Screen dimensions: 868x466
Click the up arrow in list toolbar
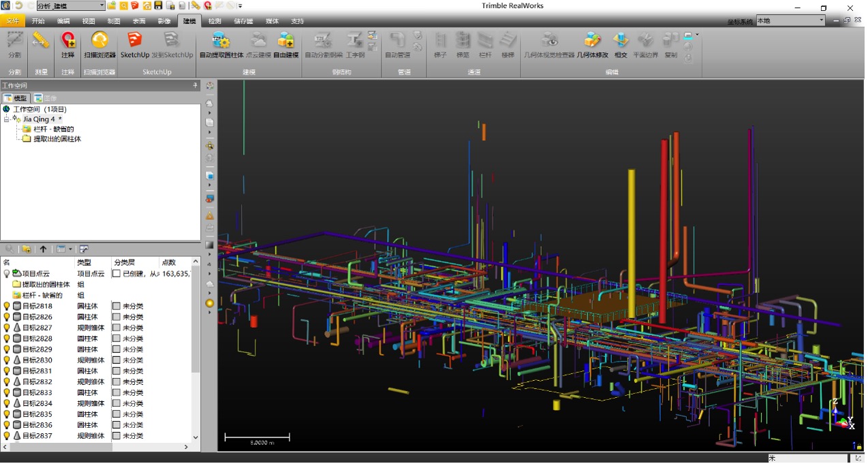[43, 249]
